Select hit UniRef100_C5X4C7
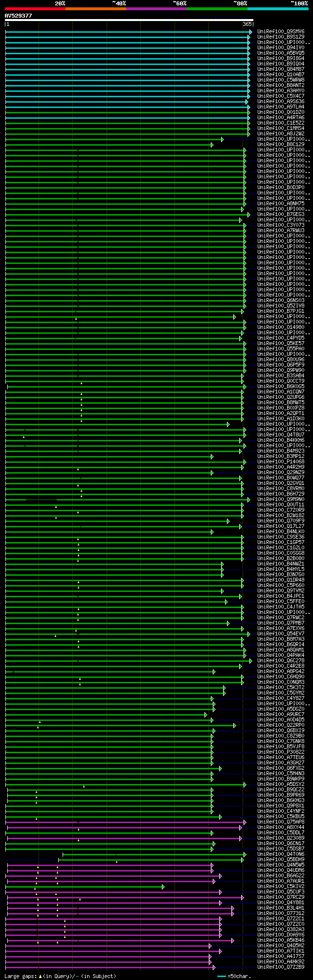Viewport: 313px width, 980px height. [x=281, y=96]
